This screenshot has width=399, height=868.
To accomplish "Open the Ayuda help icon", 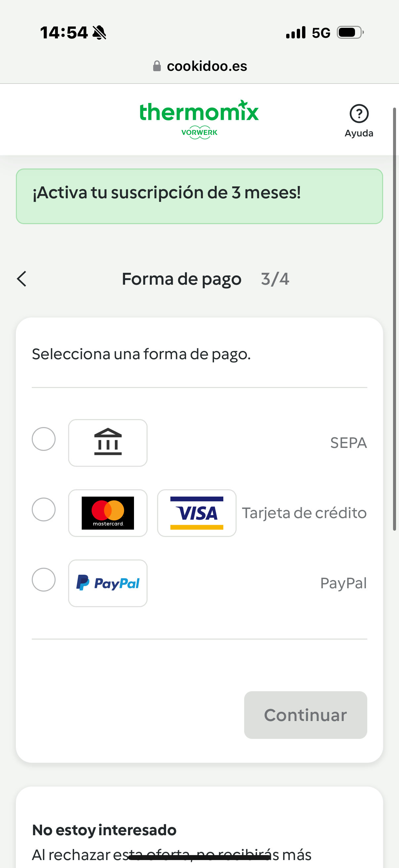I will (359, 114).
